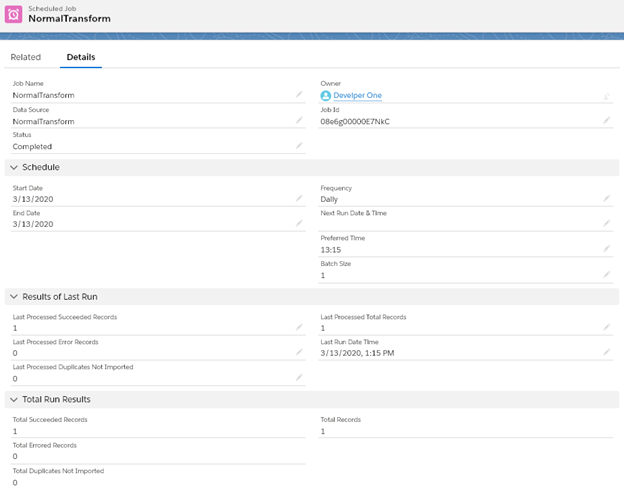Edit Batch Size with the pencil icon
The height and width of the screenshot is (488, 624).
pos(606,275)
